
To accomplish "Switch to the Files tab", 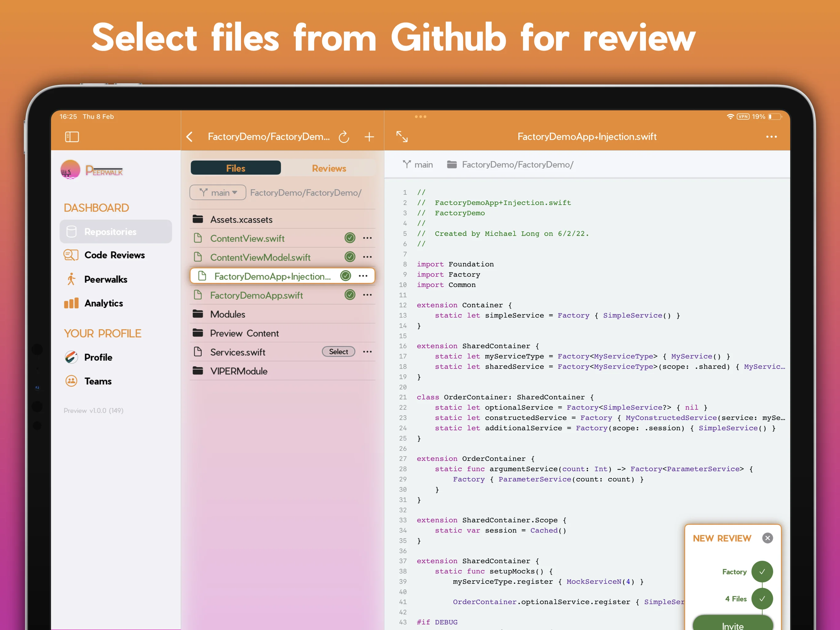I will coord(236,168).
